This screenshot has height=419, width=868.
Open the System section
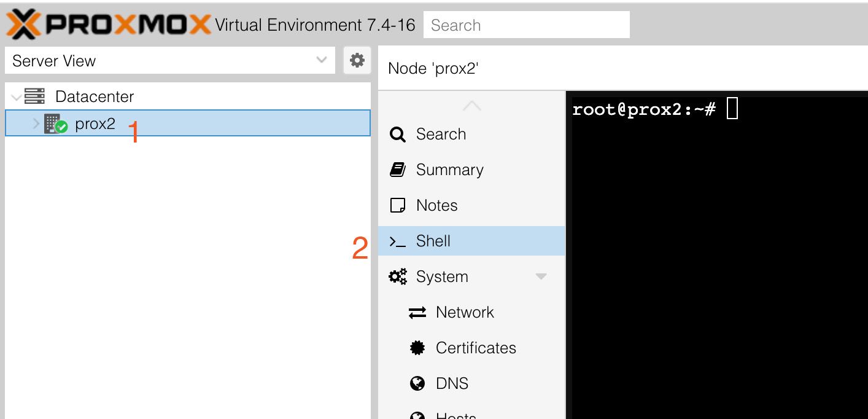[x=471, y=276]
